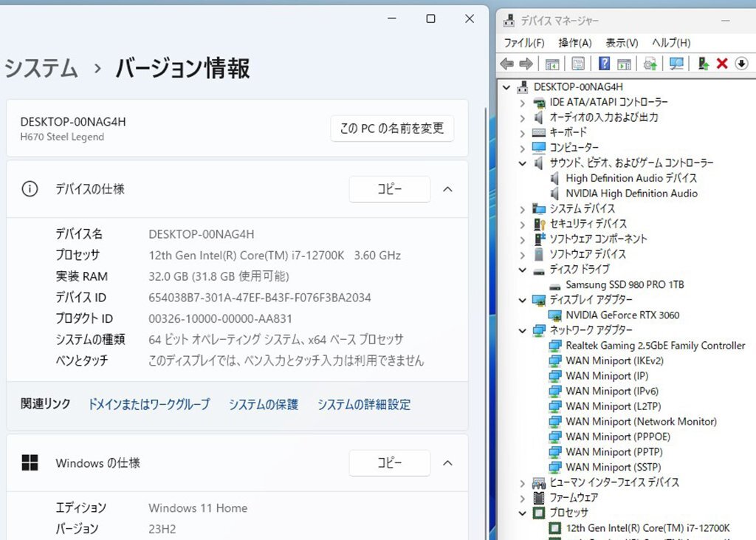Image resolution: width=756 pixels, height=540 pixels.
Task: Collapse the デバイスの仕様 section chevron
Action: pyautogui.click(x=447, y=189)
